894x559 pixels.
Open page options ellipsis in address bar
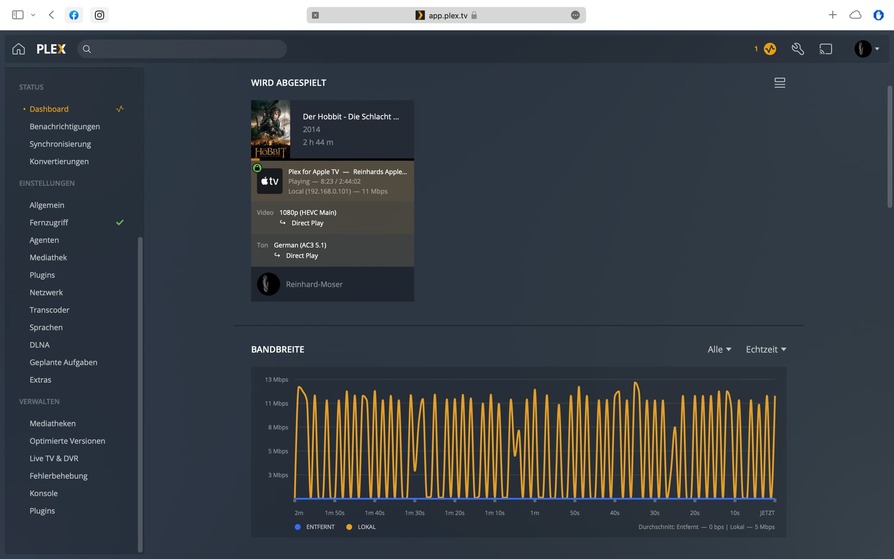[575, 15]
